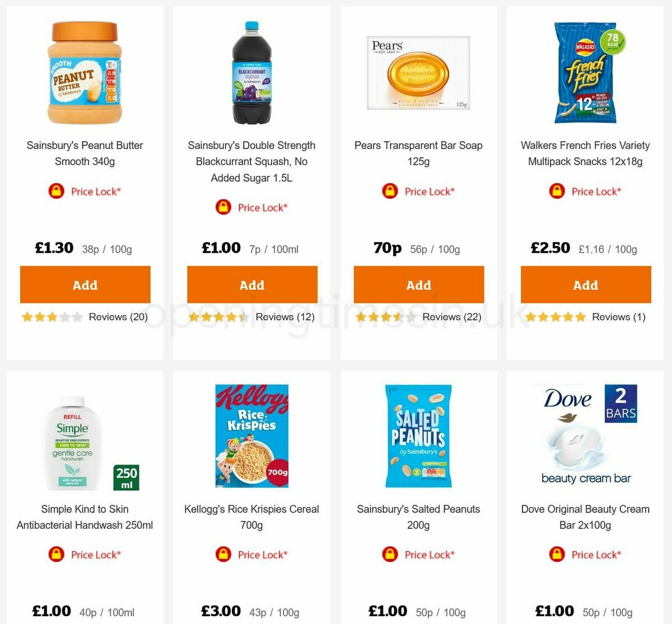Click the Price Lock padlock icon on Salted Peanuts
672x624 pixels.
[x=390, y=555]
